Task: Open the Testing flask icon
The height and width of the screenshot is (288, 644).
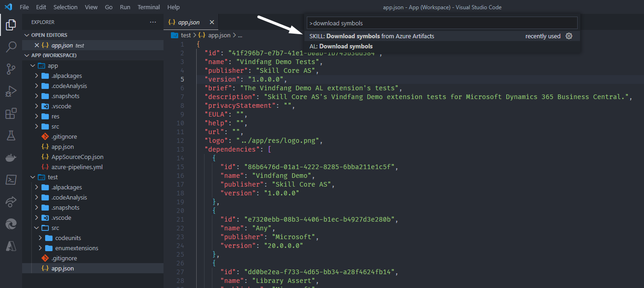Action: (11, 135)
